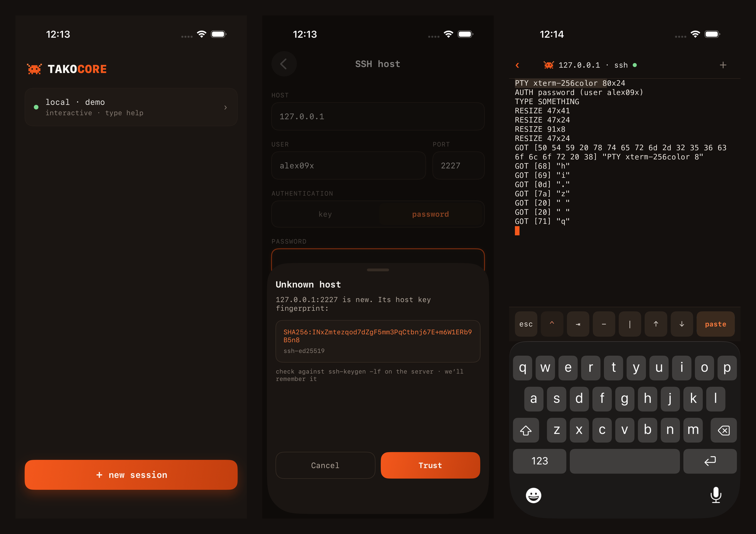Click Wi-Fi icon on terminal screen status bar

(x=695, y=34)
